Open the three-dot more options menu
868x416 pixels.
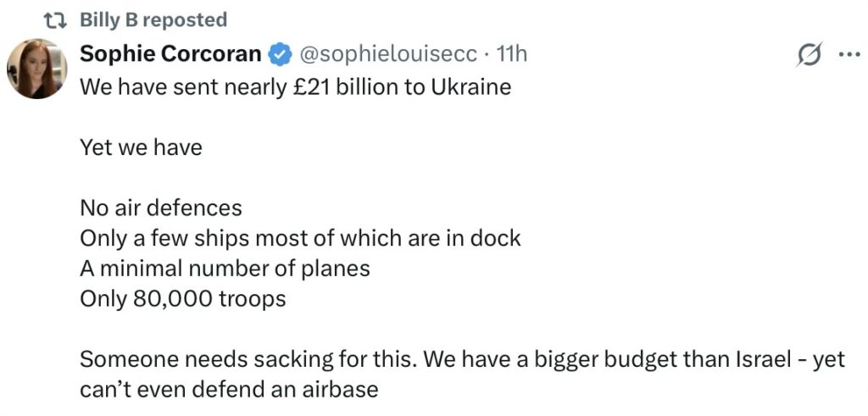point(847,55)
